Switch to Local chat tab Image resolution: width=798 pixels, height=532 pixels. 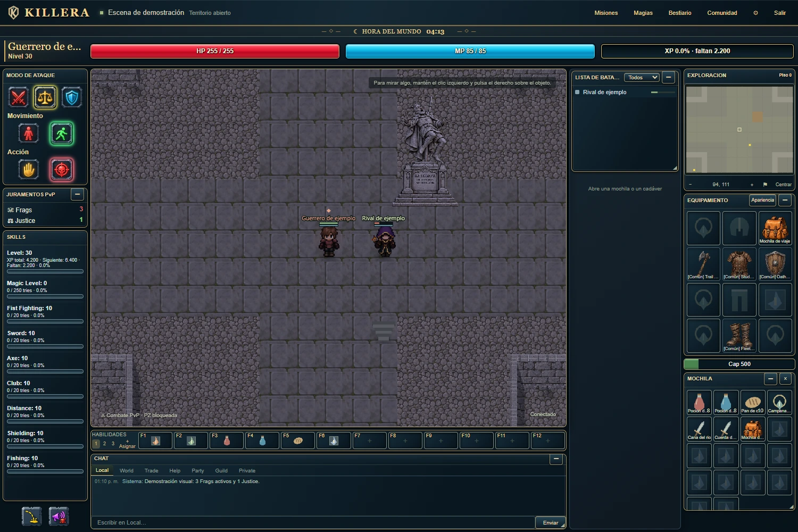[x=102, y=470]
